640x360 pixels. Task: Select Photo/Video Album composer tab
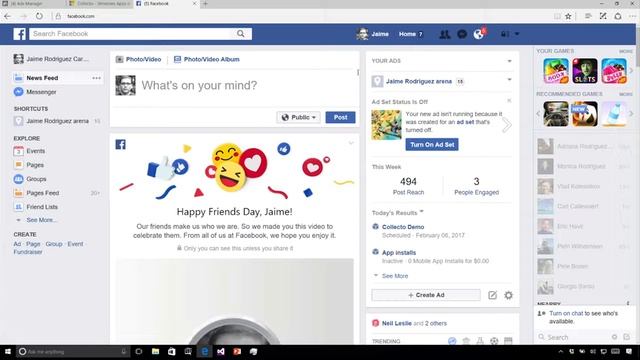pyautogui.click(x=207, y=59)
